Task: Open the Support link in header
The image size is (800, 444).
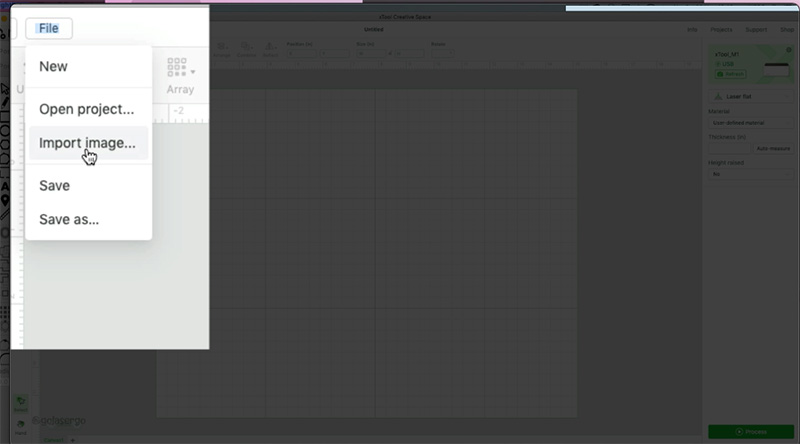Action: point(756,30)
